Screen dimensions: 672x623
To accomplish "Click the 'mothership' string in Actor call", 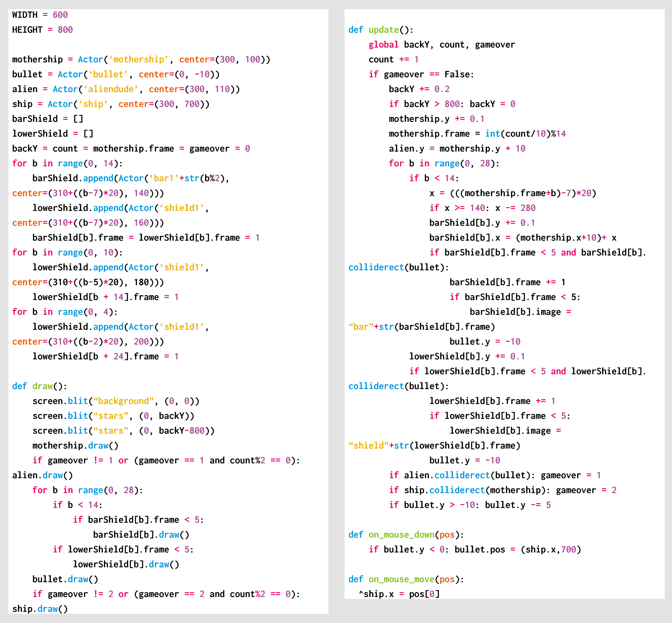I will 139,59.
